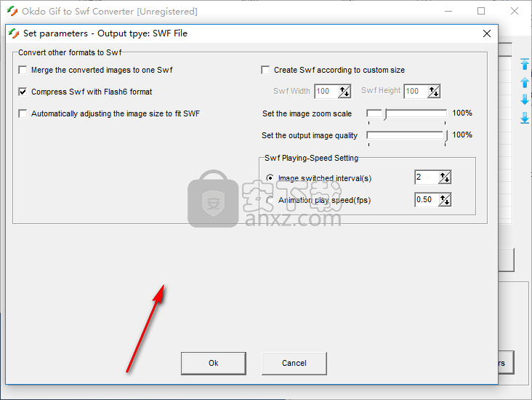Click the animation play speed spinner arrows
The width and height of the screenshot is (532, 400).
(x=445, y=200)
